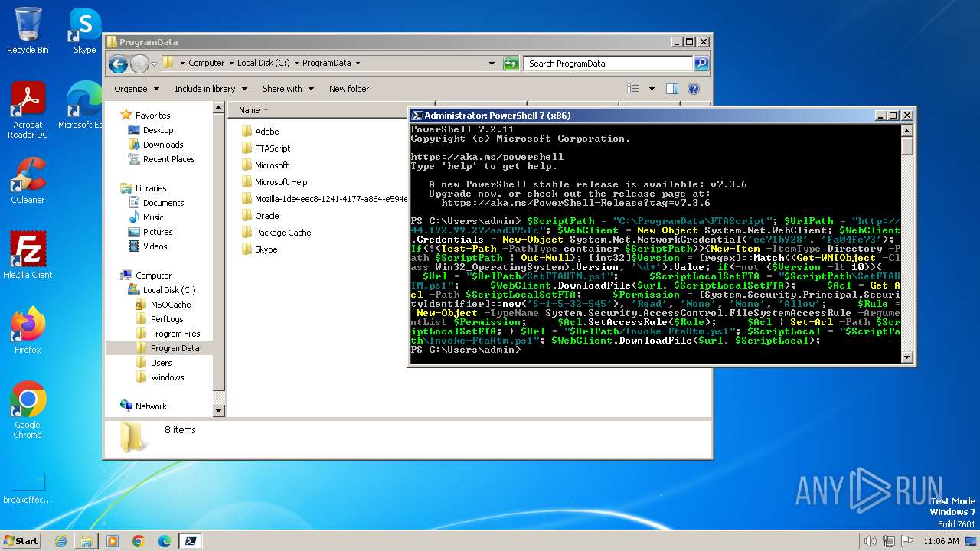This screenshot has width=980, height=551.
Task: Open the Recycle Bin desktop icon
Action: [28, 31]
